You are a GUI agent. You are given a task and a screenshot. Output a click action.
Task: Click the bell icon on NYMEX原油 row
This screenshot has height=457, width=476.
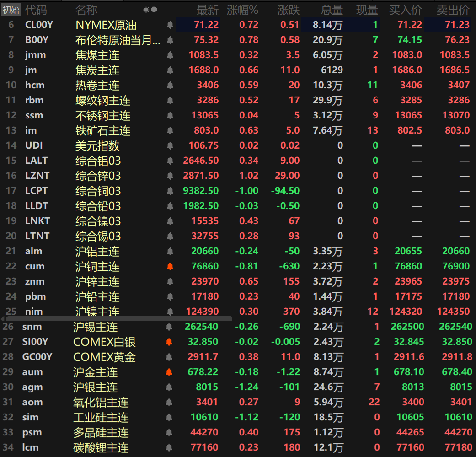170,25
